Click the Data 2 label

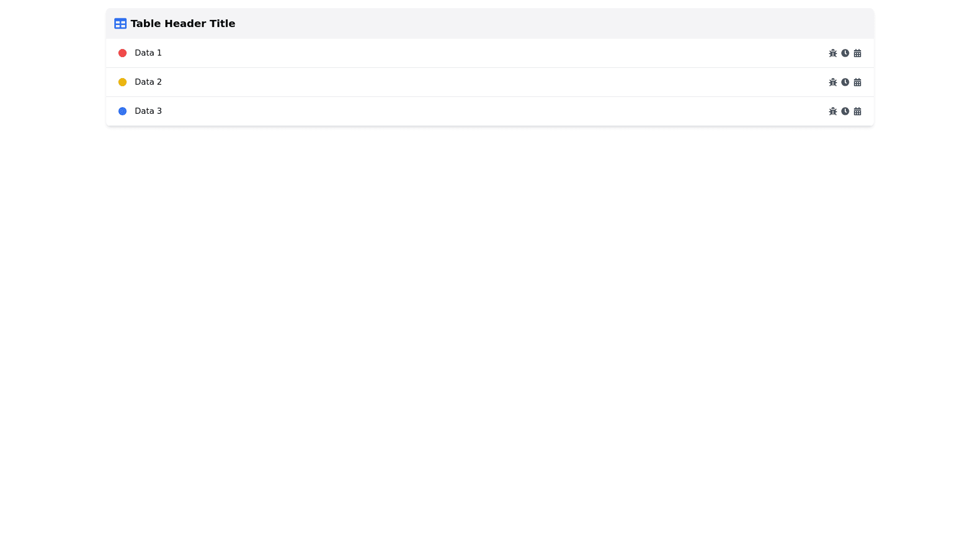148,82
